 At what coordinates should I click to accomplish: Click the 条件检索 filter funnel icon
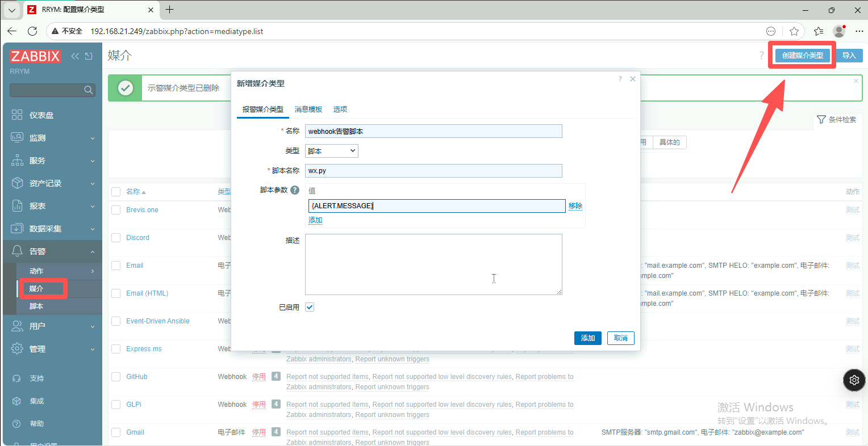click(821, 120)
